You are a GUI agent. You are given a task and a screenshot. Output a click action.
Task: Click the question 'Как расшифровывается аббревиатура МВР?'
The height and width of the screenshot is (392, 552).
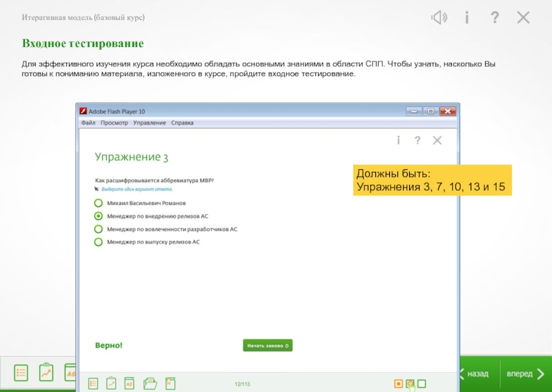click(x=155, y=180)
